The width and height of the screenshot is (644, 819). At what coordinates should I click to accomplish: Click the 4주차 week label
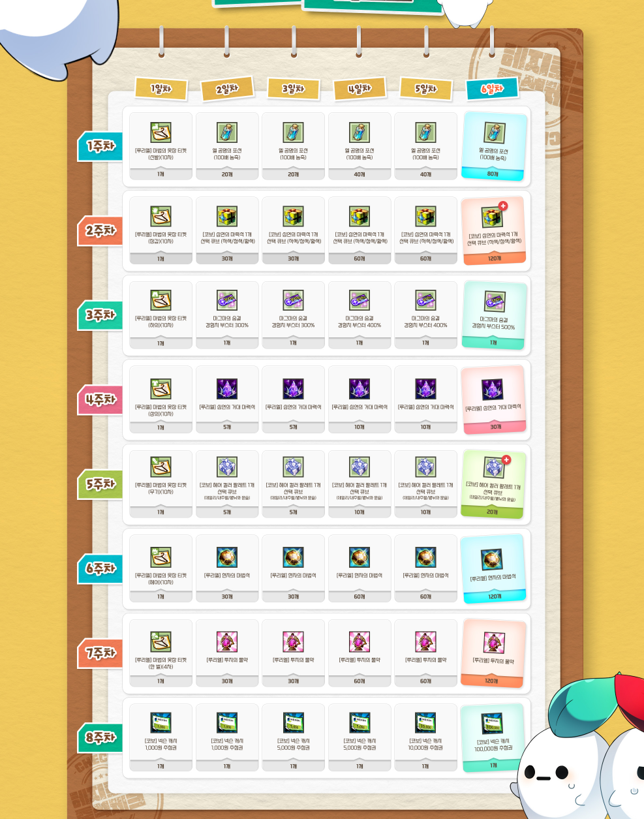click(100, 399)
